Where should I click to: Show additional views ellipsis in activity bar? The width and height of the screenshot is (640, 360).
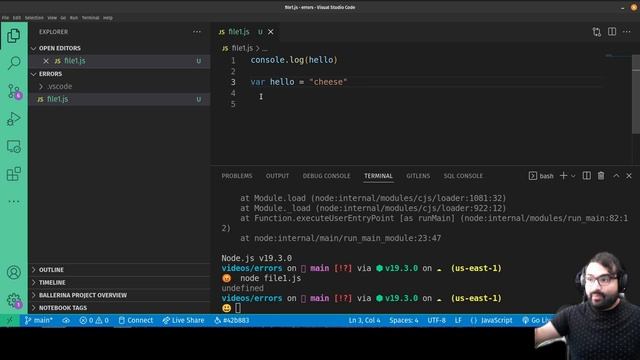tap(13, 201)
